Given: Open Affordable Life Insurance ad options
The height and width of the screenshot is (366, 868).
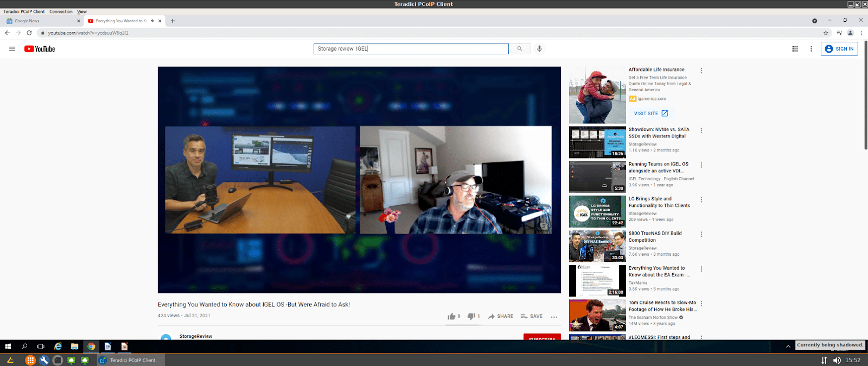Looking at the screenshot, I should point(701,71).
